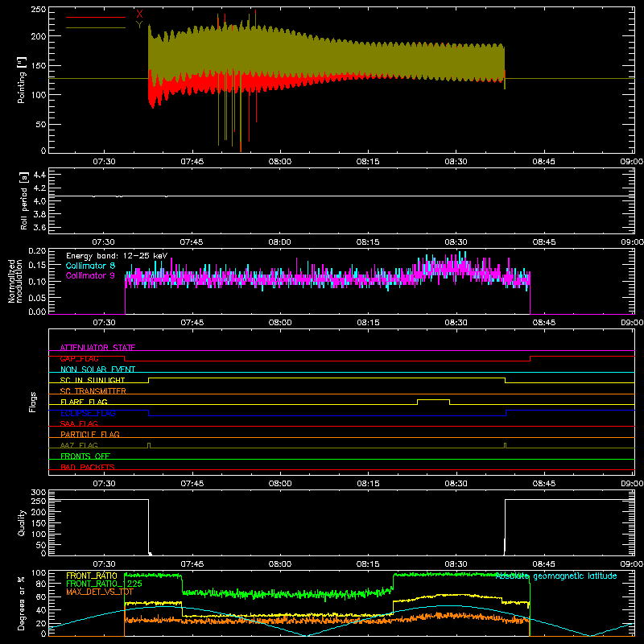
Task: Click the 'Degrees or %' axis title
Action: pyautogui.click(x=22, y=603)
